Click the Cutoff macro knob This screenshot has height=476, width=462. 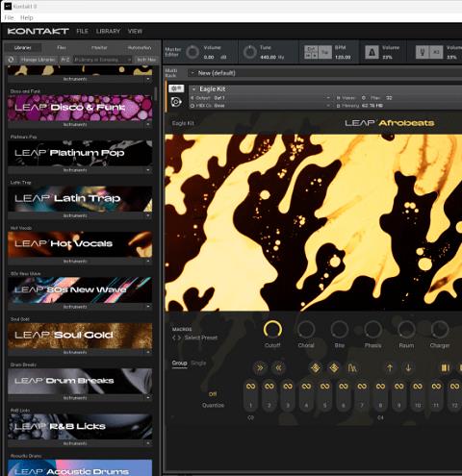272,330
